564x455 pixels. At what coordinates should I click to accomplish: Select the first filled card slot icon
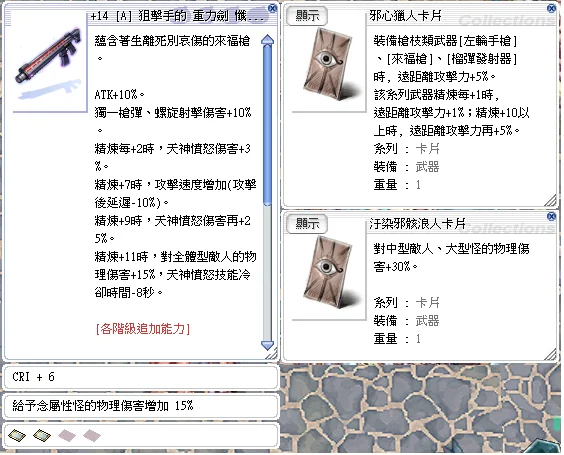point(17,436)
